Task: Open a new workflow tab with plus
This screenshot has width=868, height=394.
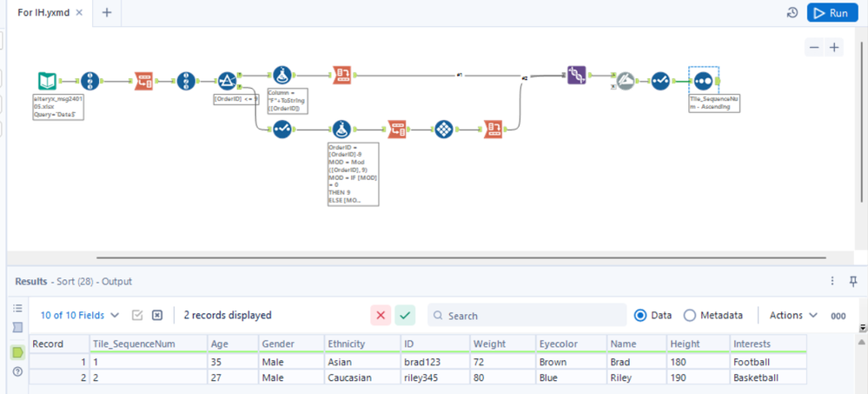Action: point(107,13)
